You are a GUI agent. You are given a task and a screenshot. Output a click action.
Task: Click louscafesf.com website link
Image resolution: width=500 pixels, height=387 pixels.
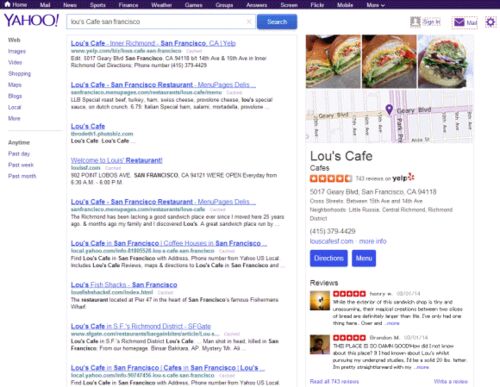(x=331, y=241)
